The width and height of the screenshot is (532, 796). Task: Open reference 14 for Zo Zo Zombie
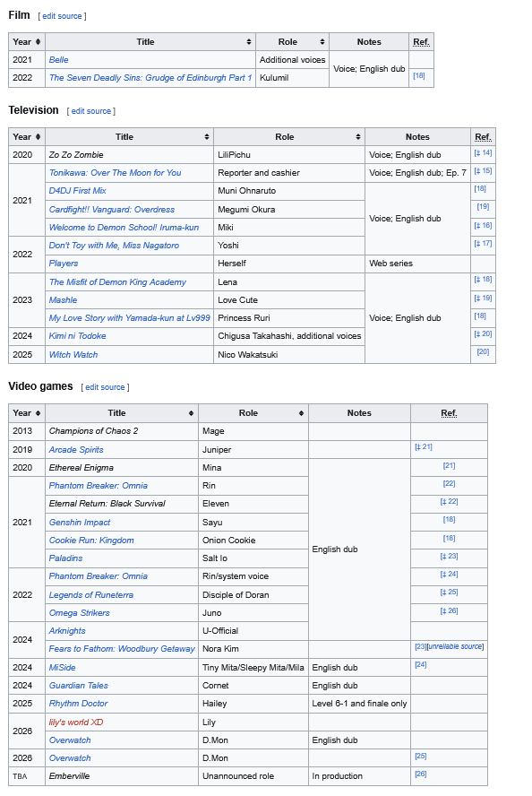(x=483, y=152)
